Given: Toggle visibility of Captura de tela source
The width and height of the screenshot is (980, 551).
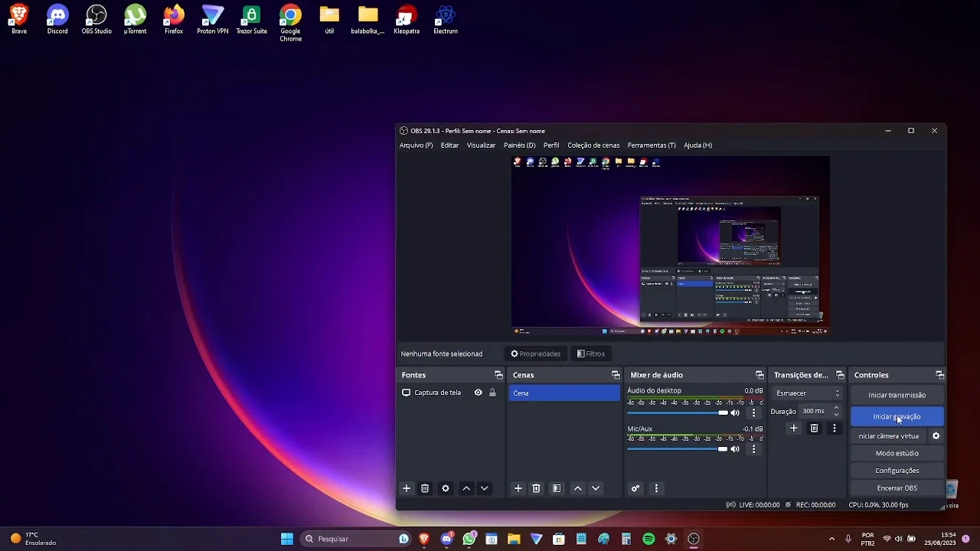Looking at the screenshot, I should click(x=478, y=393).
